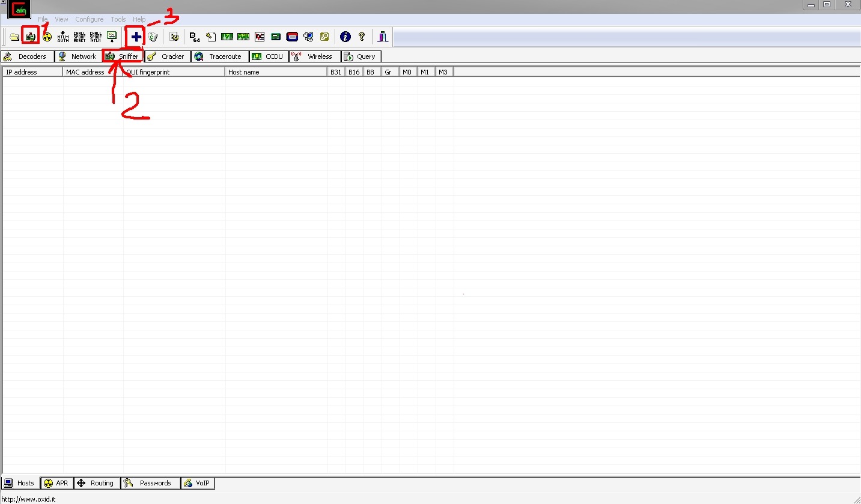Viewport: 861px width, 504px height.
Task: Click the NTLM AUTH toolbar icon
Action: (x=63, y=37)
